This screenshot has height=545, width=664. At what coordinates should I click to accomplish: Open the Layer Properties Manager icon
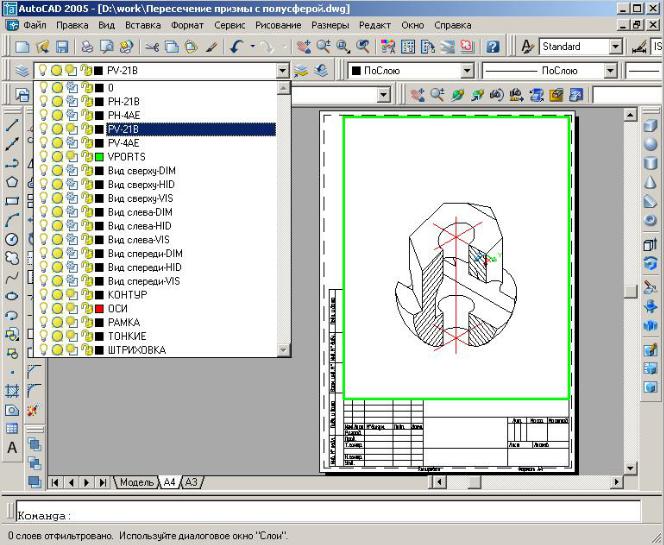point(22,71)
